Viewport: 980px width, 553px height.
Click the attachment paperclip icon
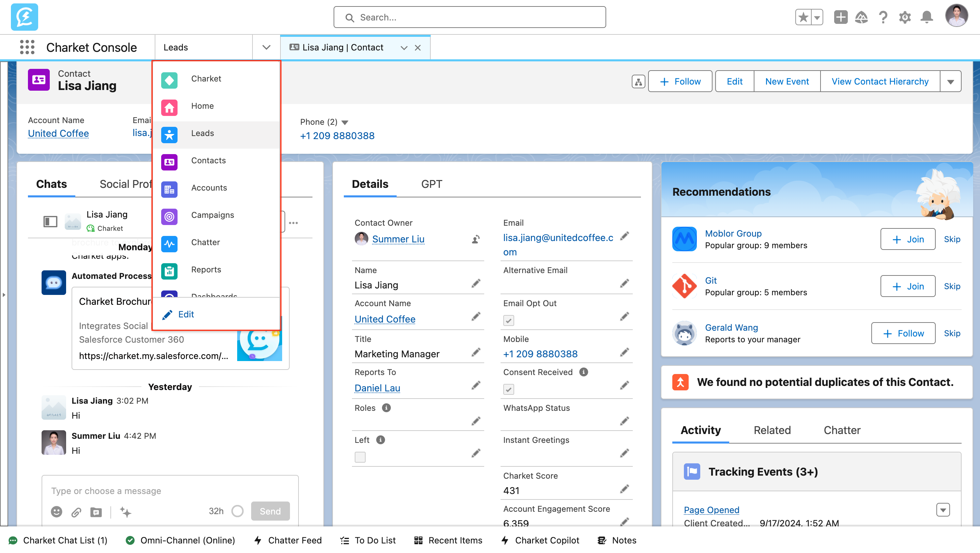tap(76, 512)
